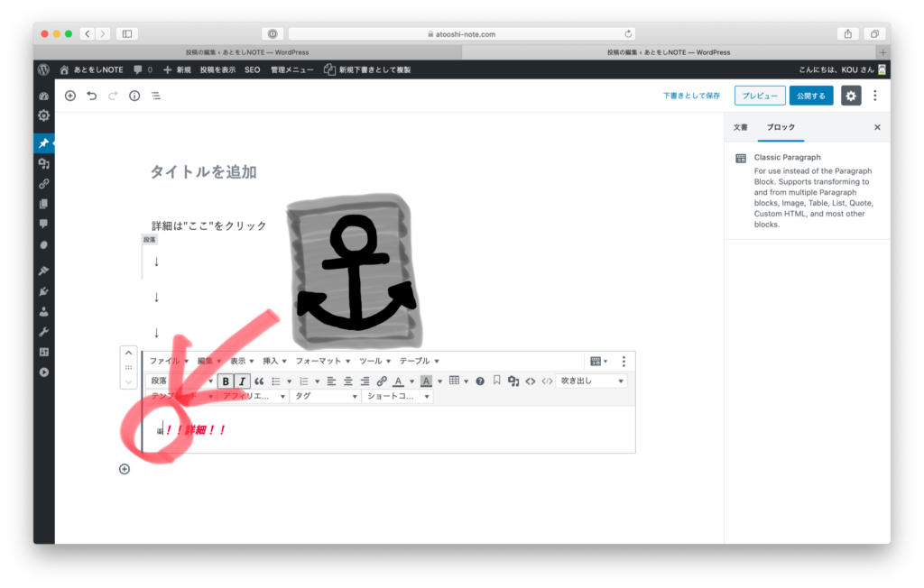Screen dimensions: 924x588
Task: Toggle italic formatting in classic editor
Action: click(x=241, y=381)
